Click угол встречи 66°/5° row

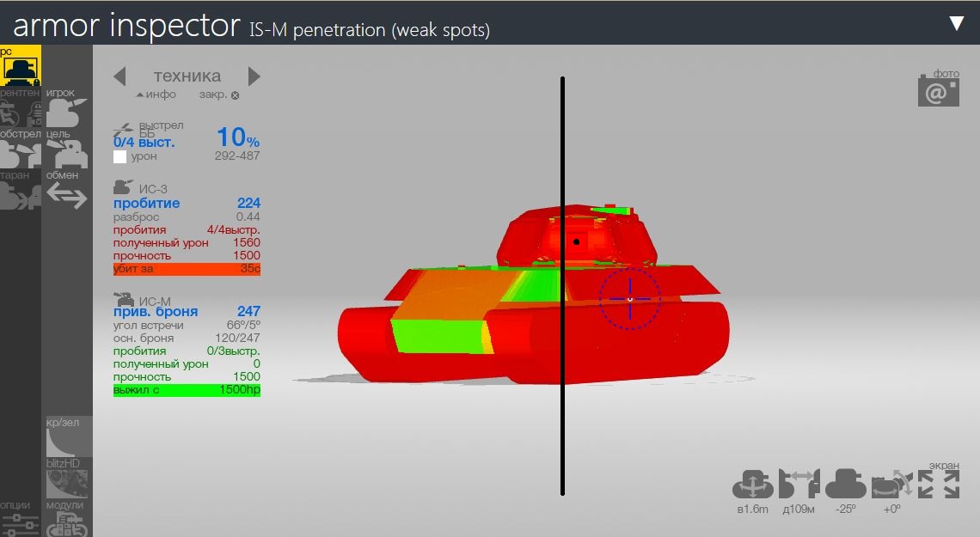pos(187,325)
